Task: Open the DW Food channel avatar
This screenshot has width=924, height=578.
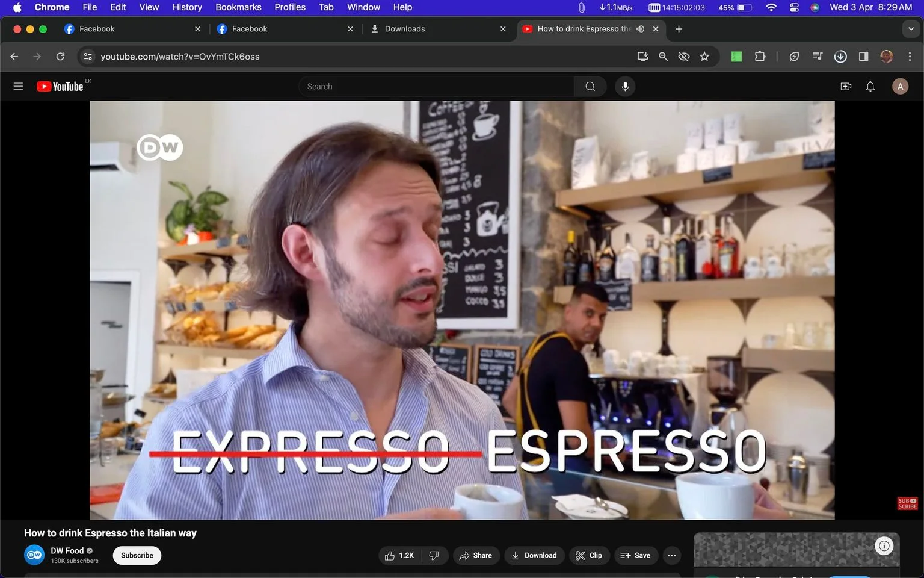Action: tap(34, 555)
